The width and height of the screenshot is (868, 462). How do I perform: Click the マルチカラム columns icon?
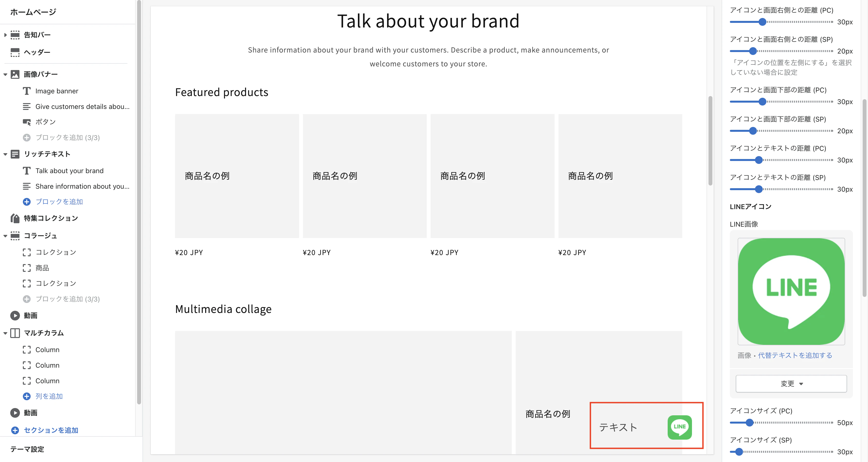[15, 333]
